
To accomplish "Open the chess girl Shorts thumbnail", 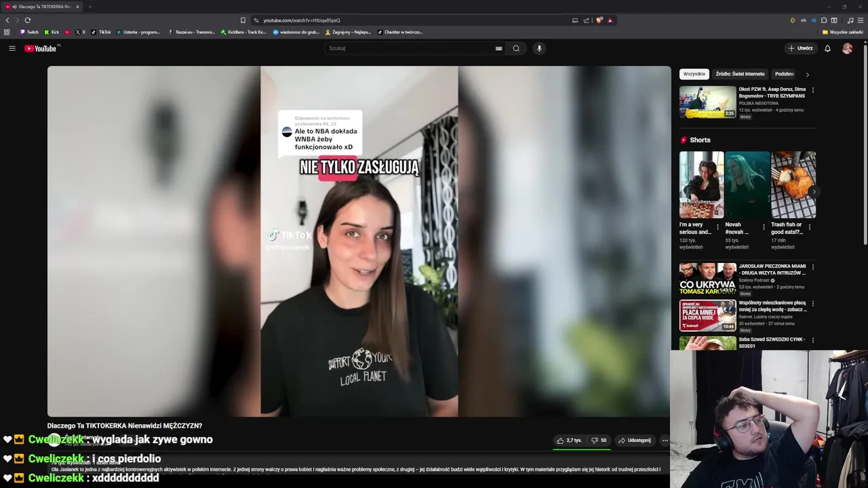I will click(x=701, y=184).
